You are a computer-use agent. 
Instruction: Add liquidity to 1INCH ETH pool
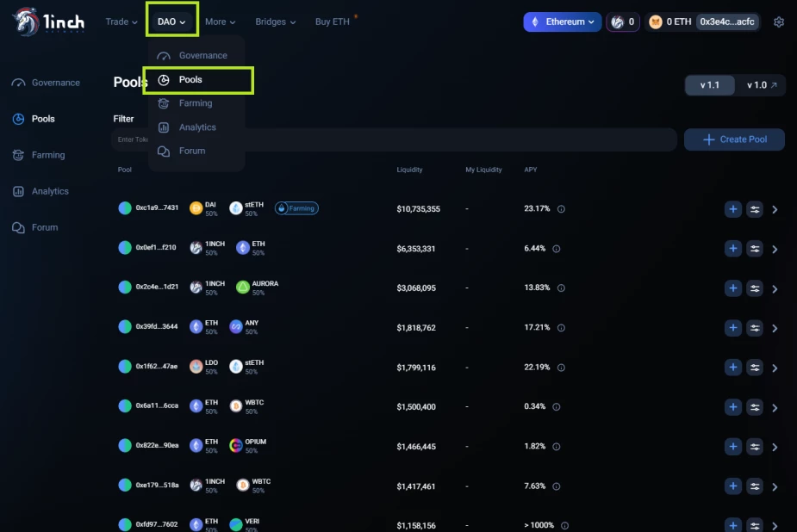tap(733, 249)
